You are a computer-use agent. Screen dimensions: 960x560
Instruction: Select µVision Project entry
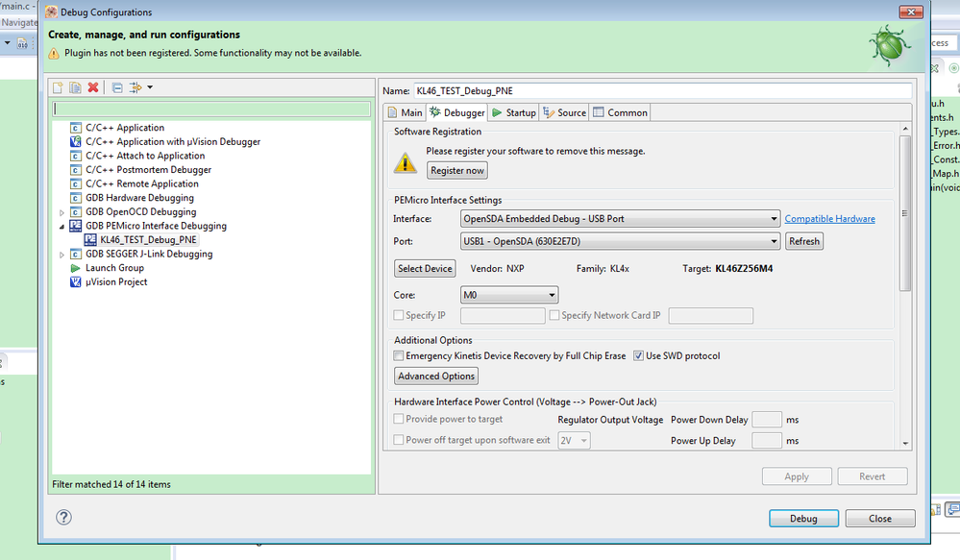click(116, 282)
